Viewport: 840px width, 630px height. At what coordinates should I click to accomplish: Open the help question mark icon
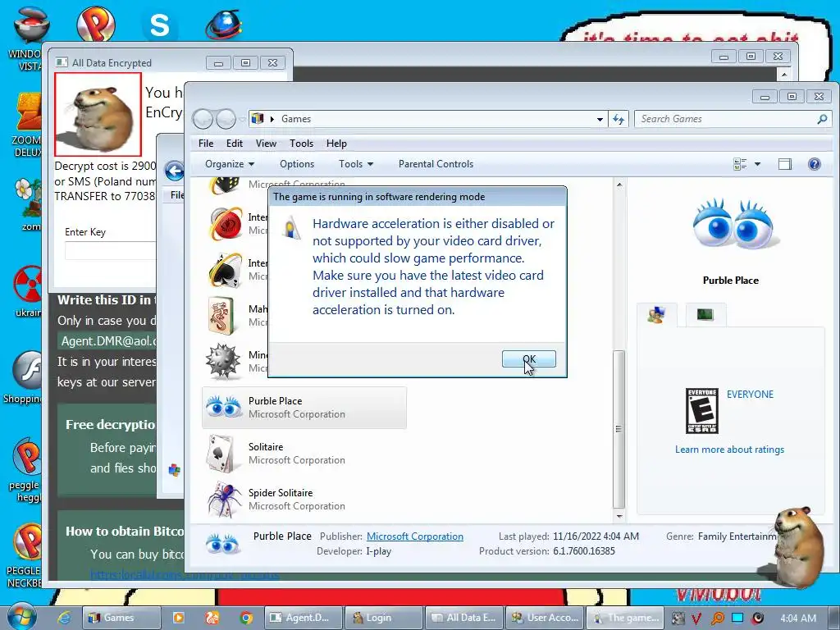coord(814,164)
